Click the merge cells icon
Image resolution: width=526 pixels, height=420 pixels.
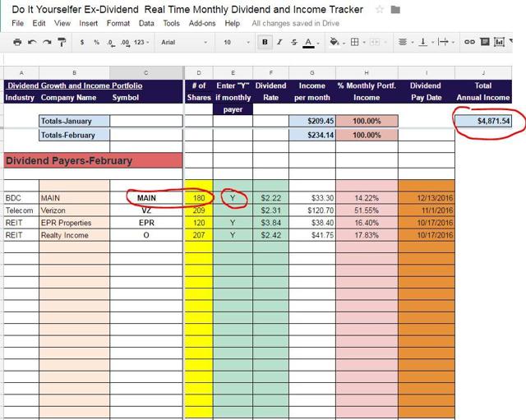[x=375, y=42]
